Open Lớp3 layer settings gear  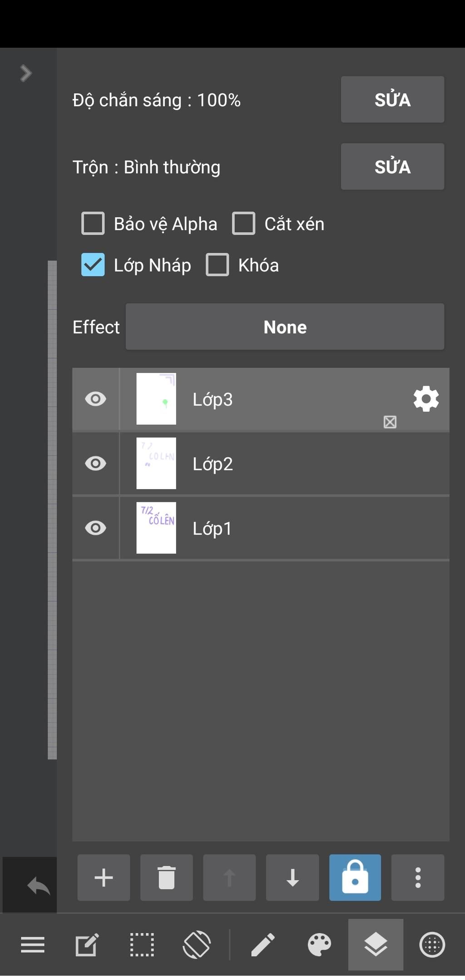pyautogui.click(x=426, y=399)
